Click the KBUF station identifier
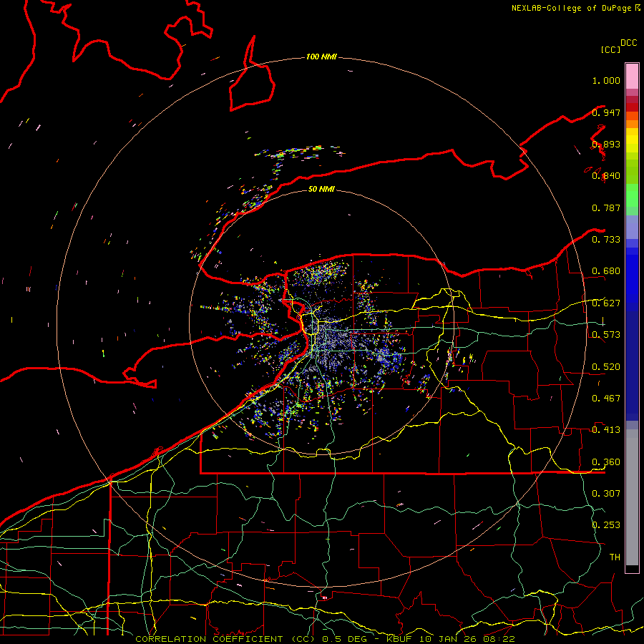 click(401, 639)
